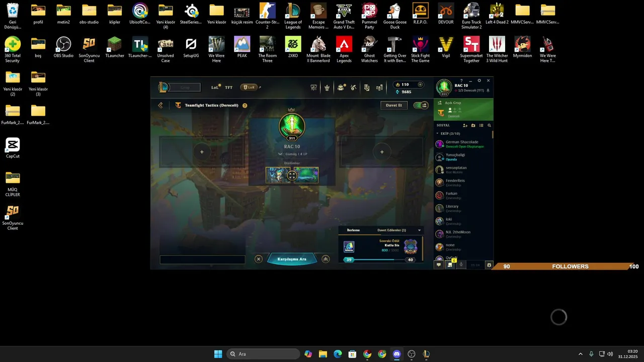Open the crafting hammer icon
This screenshot has height=362, width=644.
tap(354, 87)
